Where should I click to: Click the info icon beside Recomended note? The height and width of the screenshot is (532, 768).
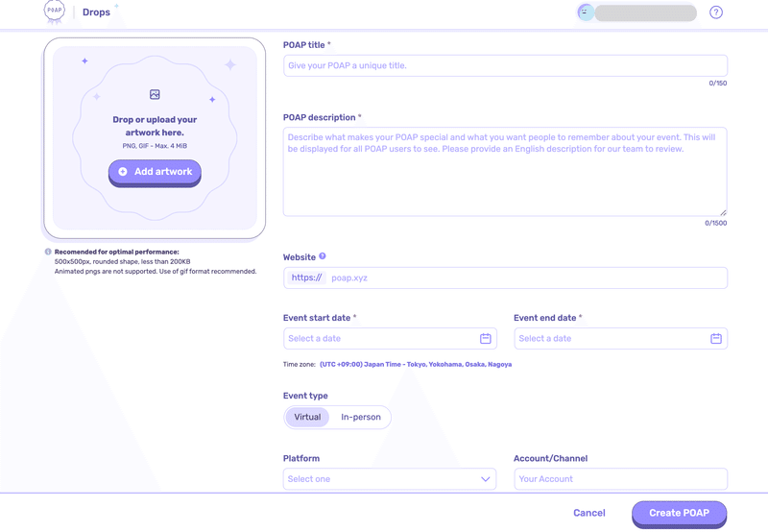pos(48,252)
